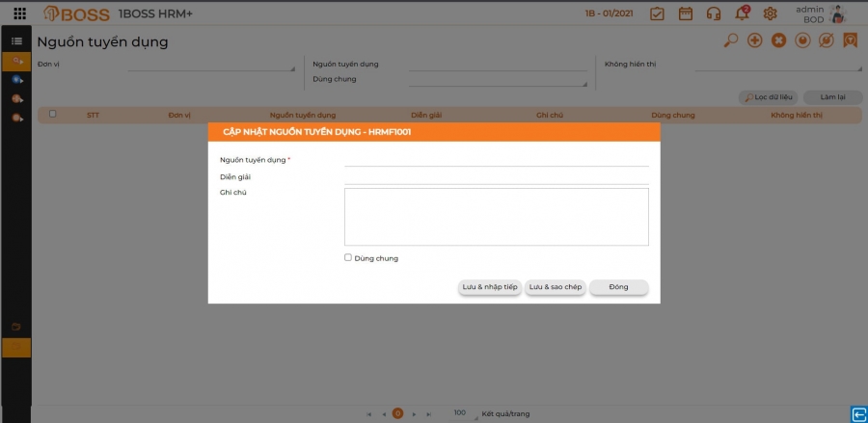Click Lưu & sao chép button
Viewport: 868px width, 423px height.
[x=556, y=287]
